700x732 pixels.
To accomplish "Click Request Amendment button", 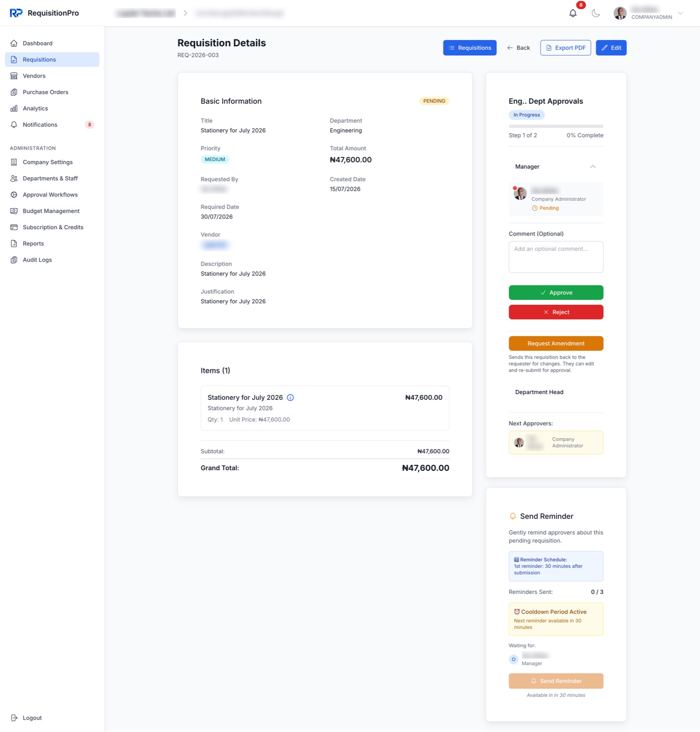I will (x=556, y=344).
